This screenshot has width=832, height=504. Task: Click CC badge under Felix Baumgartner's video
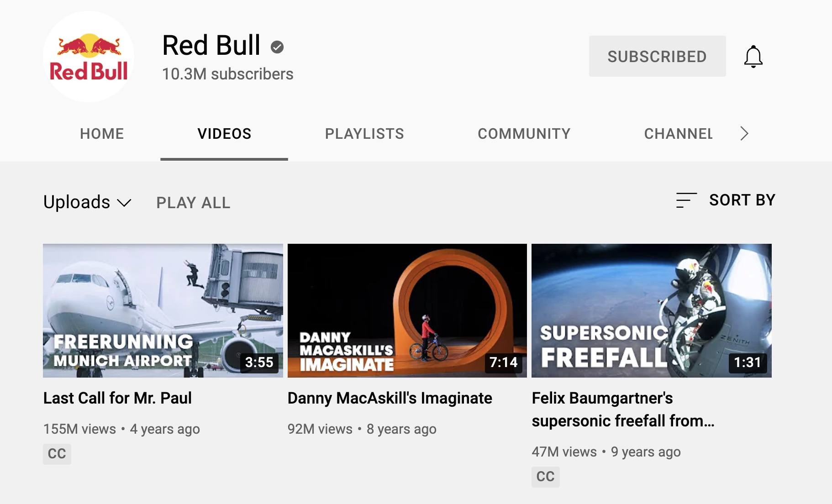click(x=546, y=477)
